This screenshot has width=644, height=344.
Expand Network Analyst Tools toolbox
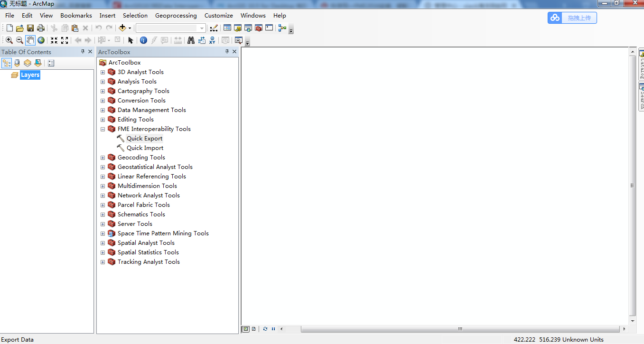click(x=103, y=195)
